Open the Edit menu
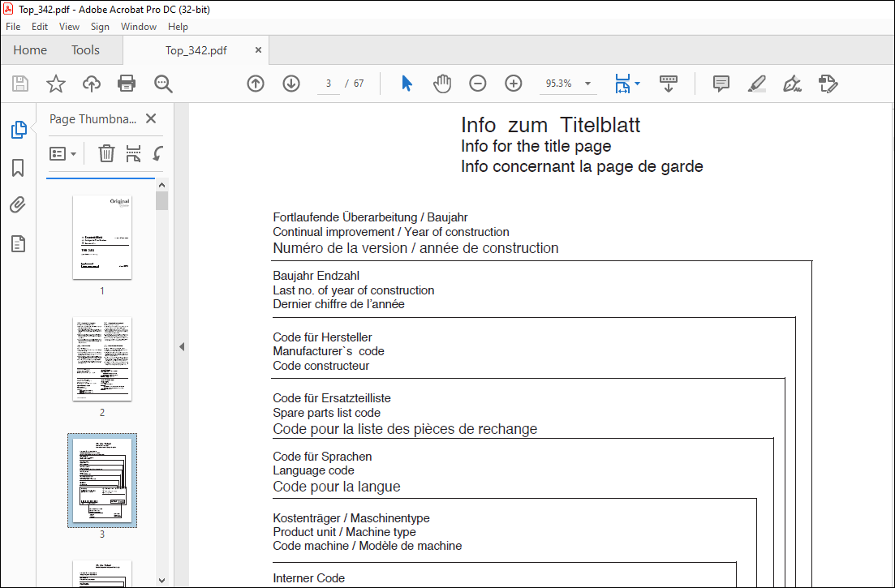The width and height of the screenshot is (895, 588). pyautogui.click(x=40, y=27)
